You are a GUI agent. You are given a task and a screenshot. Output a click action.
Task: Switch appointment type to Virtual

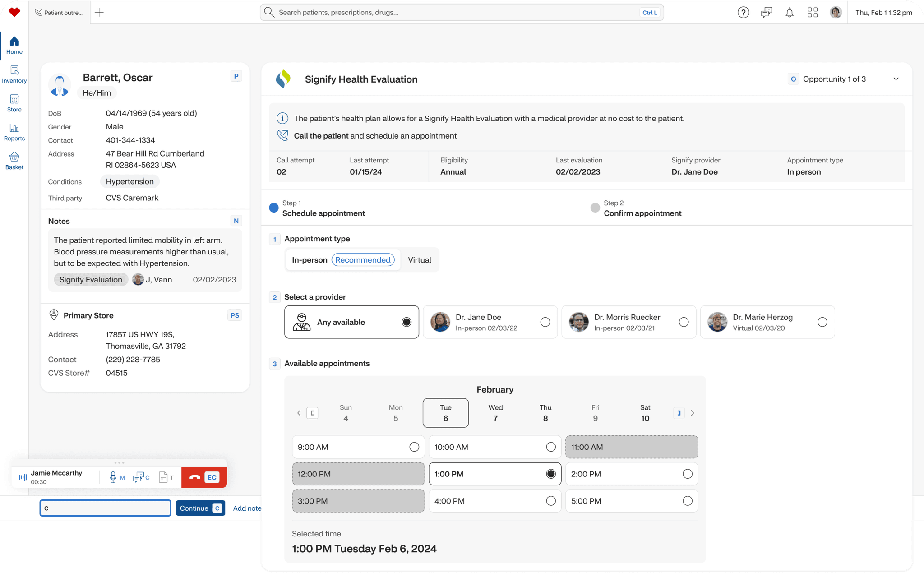point(419,260)
